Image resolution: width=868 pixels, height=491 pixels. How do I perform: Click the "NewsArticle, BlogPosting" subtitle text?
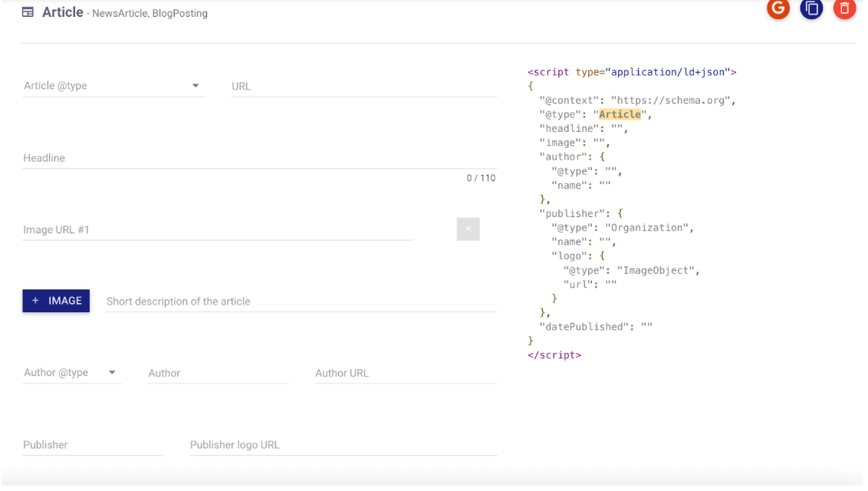tap(150, 13)
